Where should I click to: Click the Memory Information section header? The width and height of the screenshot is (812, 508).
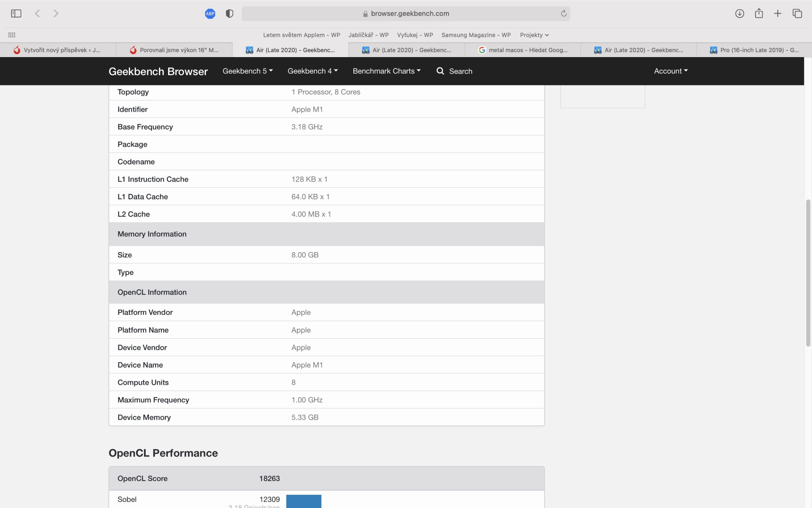point(326,234)
